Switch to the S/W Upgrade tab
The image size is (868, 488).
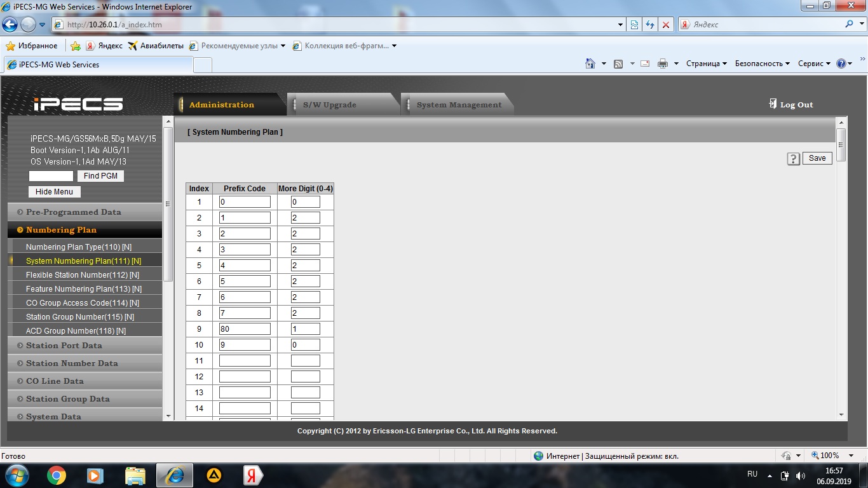click(x=329, y=105)
